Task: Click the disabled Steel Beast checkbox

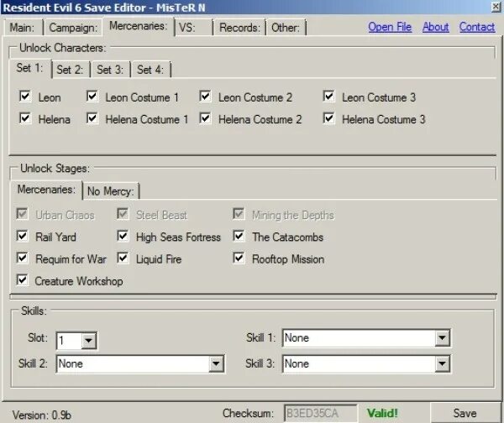Action: [123, 214]
